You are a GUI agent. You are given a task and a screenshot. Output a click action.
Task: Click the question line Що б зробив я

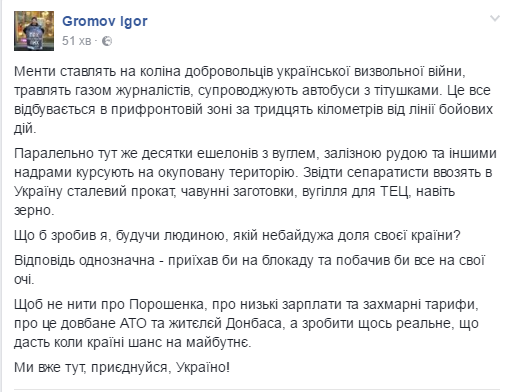coord(237,235)
